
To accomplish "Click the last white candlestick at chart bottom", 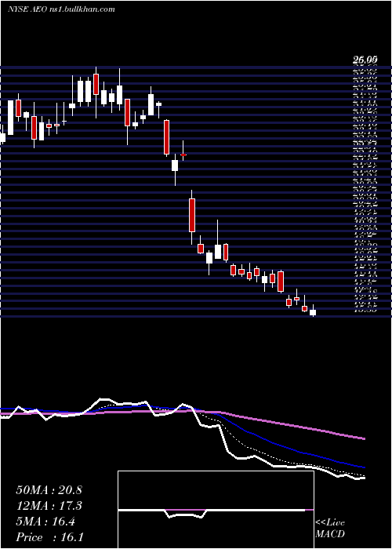I will [313, 312].
